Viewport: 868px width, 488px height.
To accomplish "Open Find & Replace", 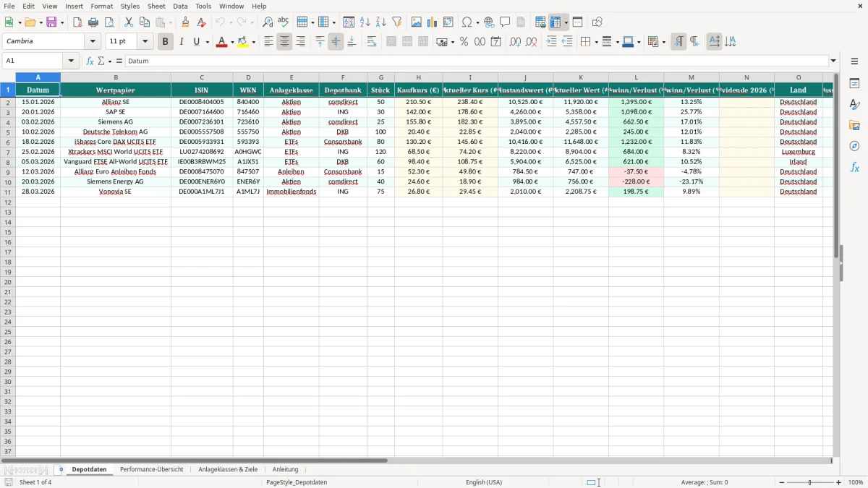I will 268,22.
